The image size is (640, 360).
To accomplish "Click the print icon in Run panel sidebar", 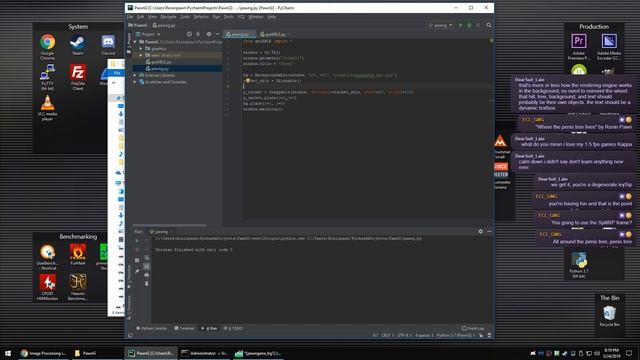I will coord(147,275).
